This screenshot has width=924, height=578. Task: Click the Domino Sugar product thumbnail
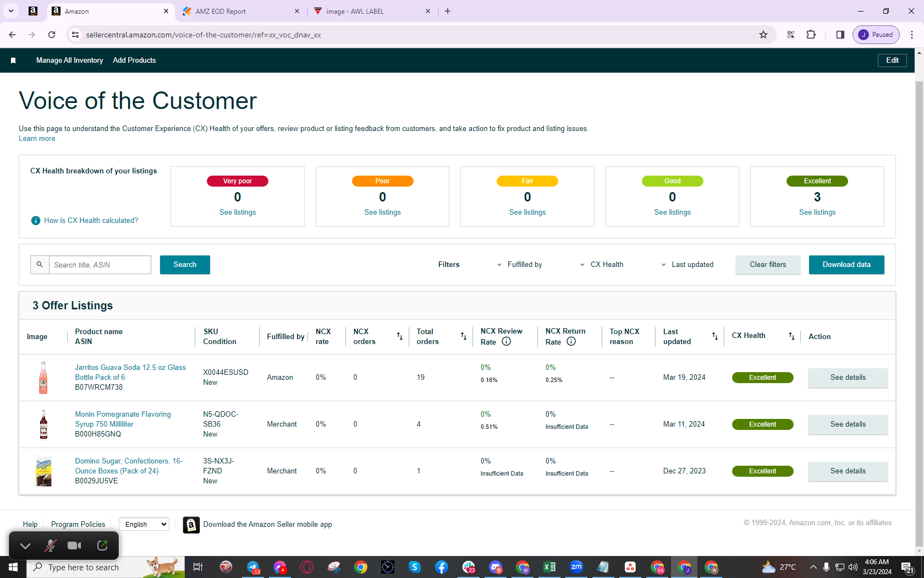pyautogui.click(x=43, y=471)
